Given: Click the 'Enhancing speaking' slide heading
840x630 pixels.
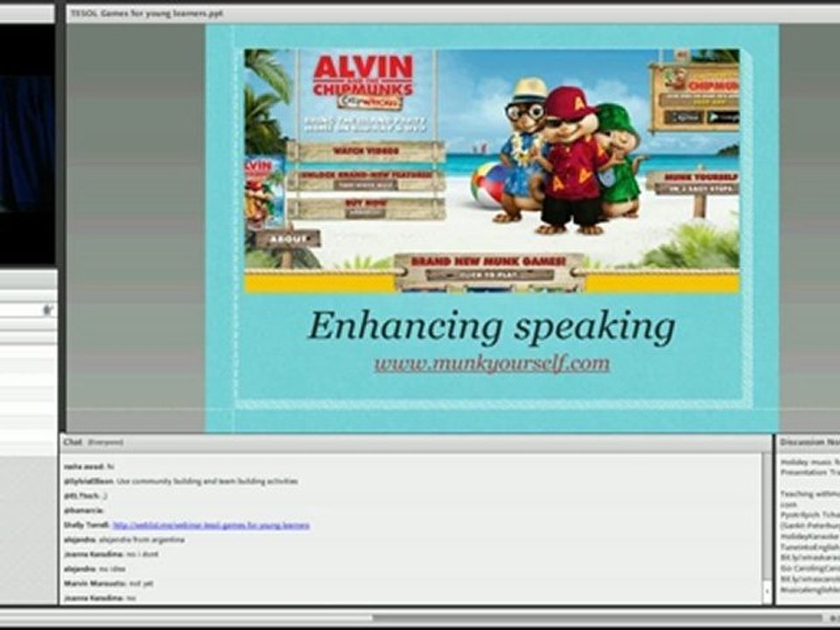Looking at the screenshot, I should point(492,326).
